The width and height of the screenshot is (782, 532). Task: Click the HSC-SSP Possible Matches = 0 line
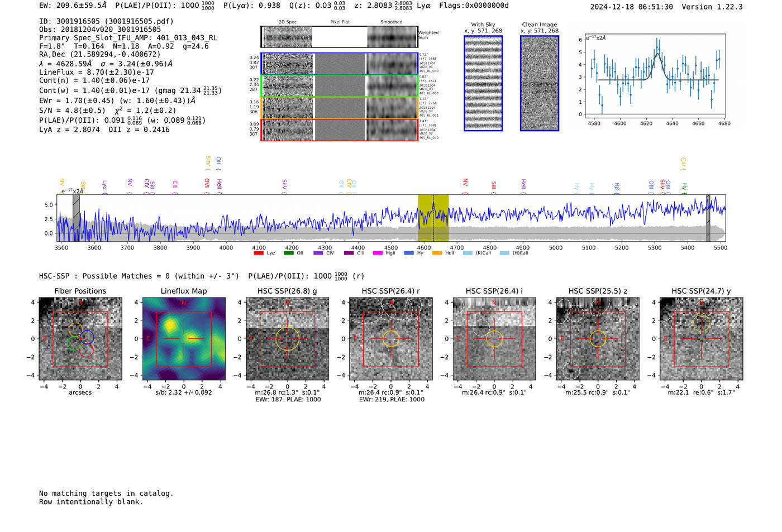pyautogui.click(x=202, y=276)
